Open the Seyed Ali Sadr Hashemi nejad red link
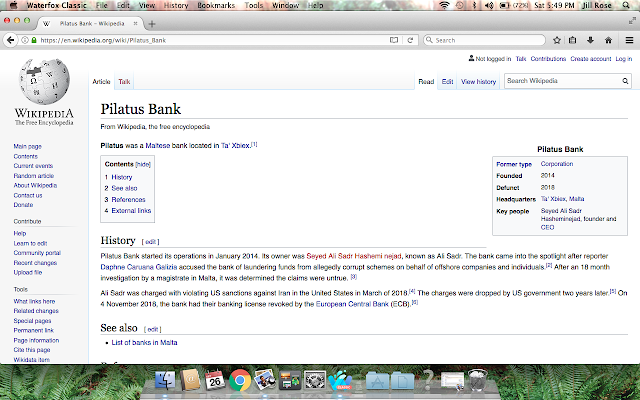 [x=354, y=256]
